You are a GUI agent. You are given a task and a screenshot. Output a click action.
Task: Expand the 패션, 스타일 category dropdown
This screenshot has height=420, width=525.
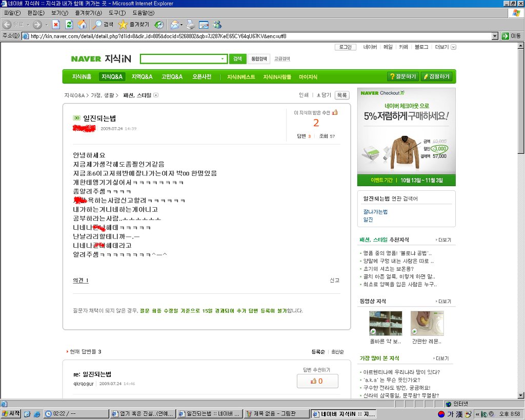pyautogui.click(x=156, y=95)
